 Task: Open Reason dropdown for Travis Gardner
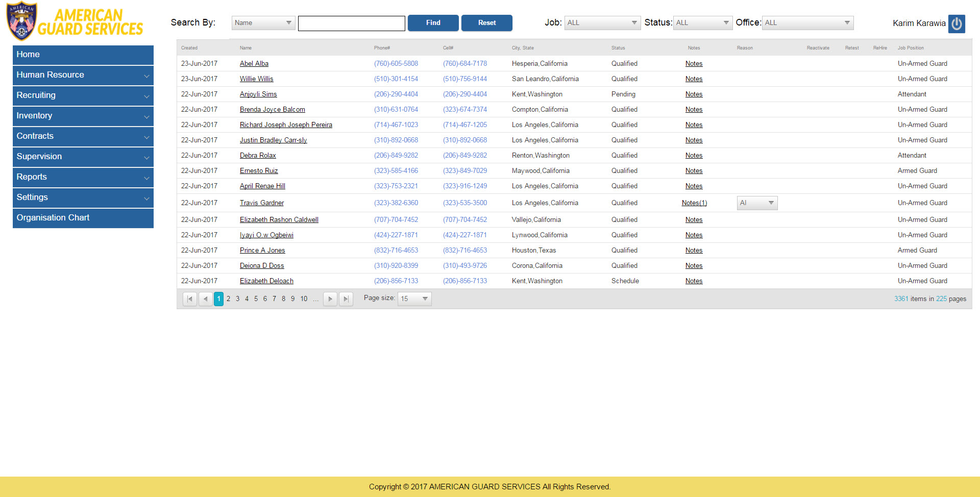tap(757, 203)
